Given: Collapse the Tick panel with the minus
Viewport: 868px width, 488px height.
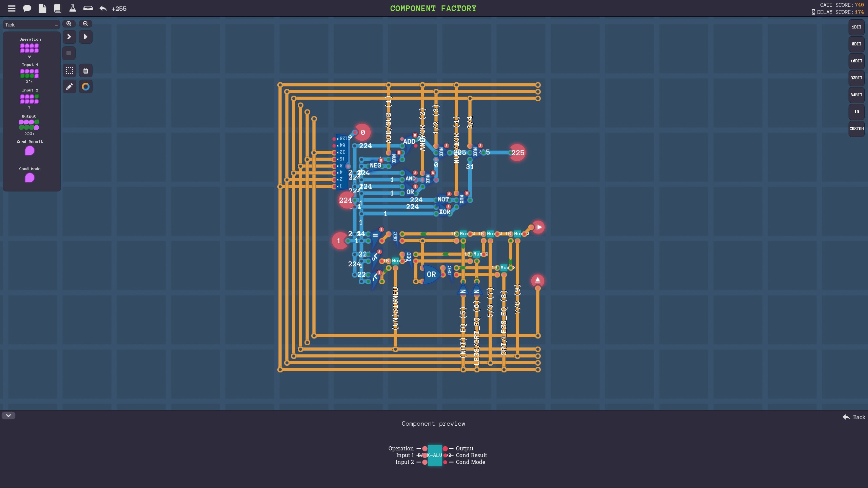Looking at the screenshot, I should [x=56, y=25].
